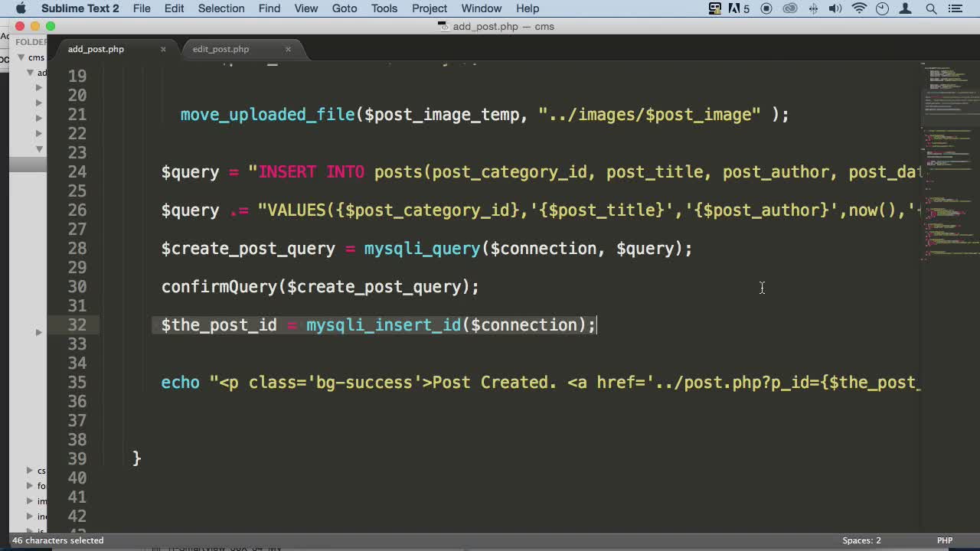
Task: Open the Goto menu
Action: click(345, 8)
